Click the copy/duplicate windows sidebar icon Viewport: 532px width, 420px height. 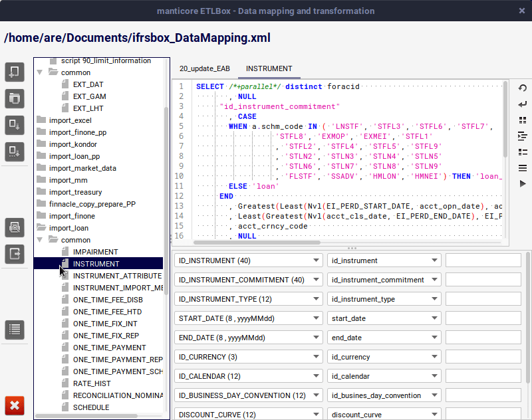click(15, 98)
